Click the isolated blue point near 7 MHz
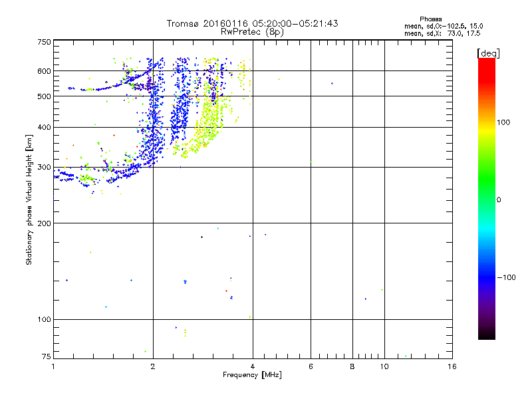532x399 pixels. [332, 84]
